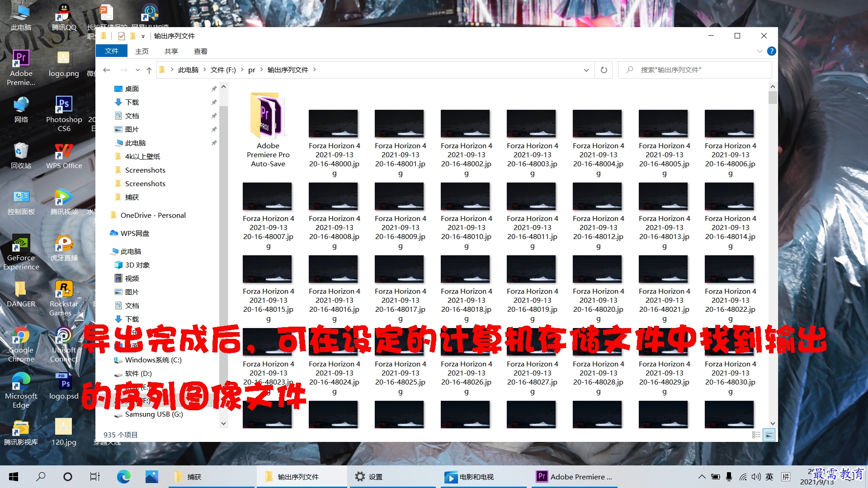
Task: Open 视频 library in navigation pane
Action: click(x=132, y=279)
